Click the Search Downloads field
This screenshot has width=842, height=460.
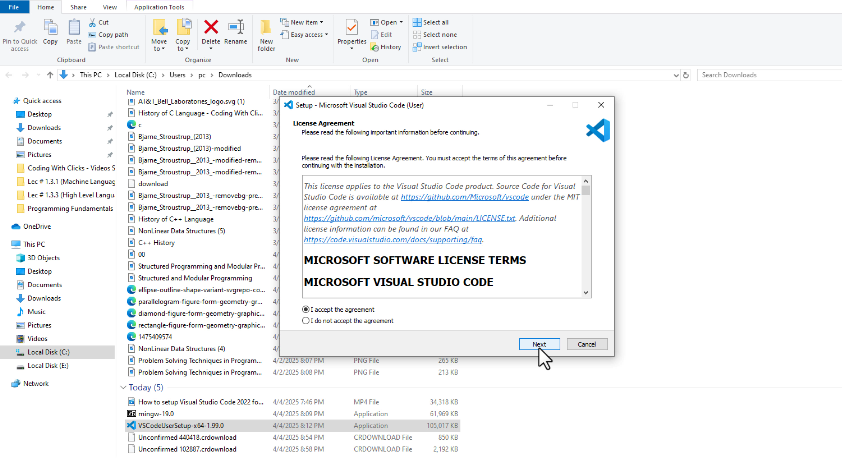pyautogui.click(x=768, y=75)
